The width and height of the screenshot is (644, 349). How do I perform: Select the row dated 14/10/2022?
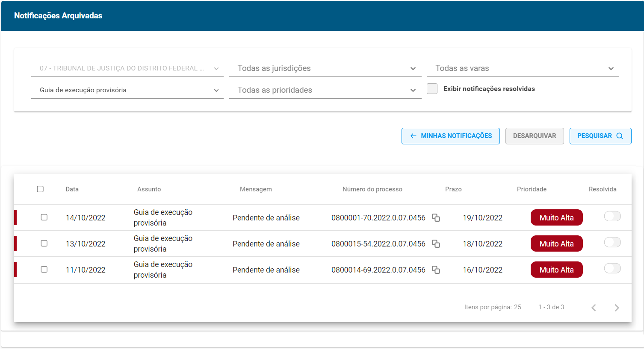(44, 217)
